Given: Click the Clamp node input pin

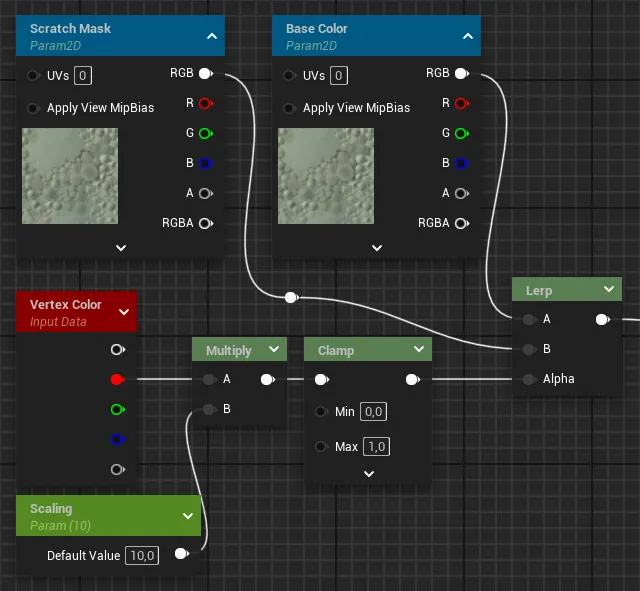Looking at the screenshot, I should 322,380.
